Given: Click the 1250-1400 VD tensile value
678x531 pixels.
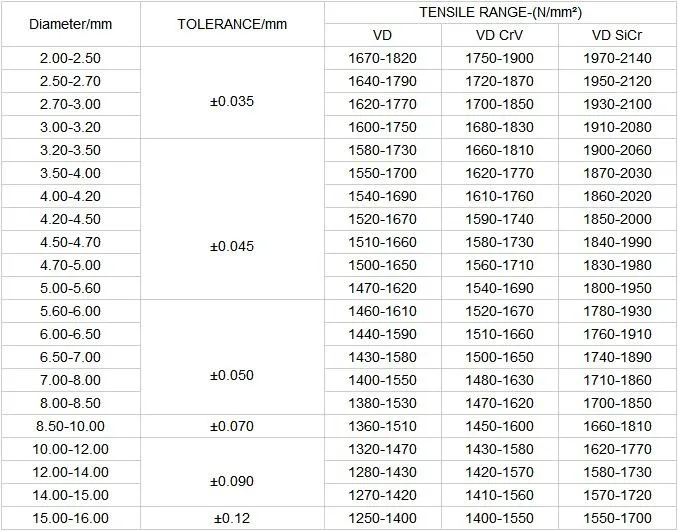Looking at the screenshot, I should tap(382, 518).
